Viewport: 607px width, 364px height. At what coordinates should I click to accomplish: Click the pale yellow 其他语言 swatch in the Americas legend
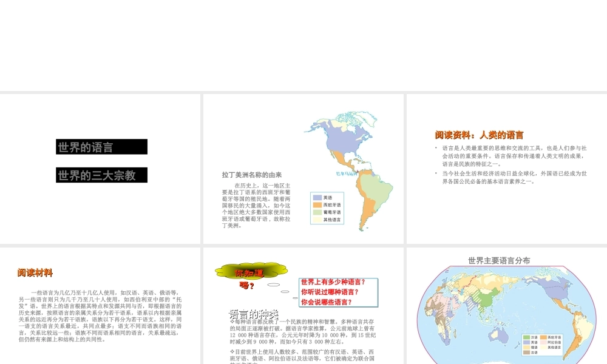[x=317, y=220]
